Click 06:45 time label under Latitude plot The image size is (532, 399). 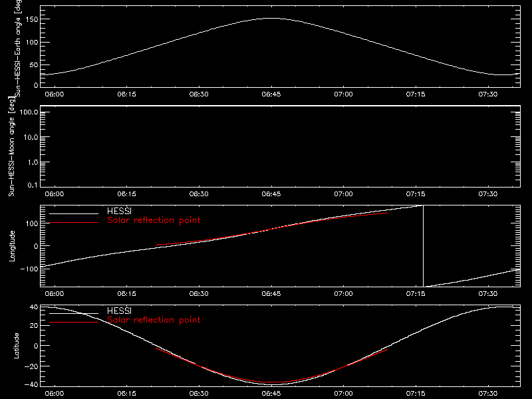point(271,394)
